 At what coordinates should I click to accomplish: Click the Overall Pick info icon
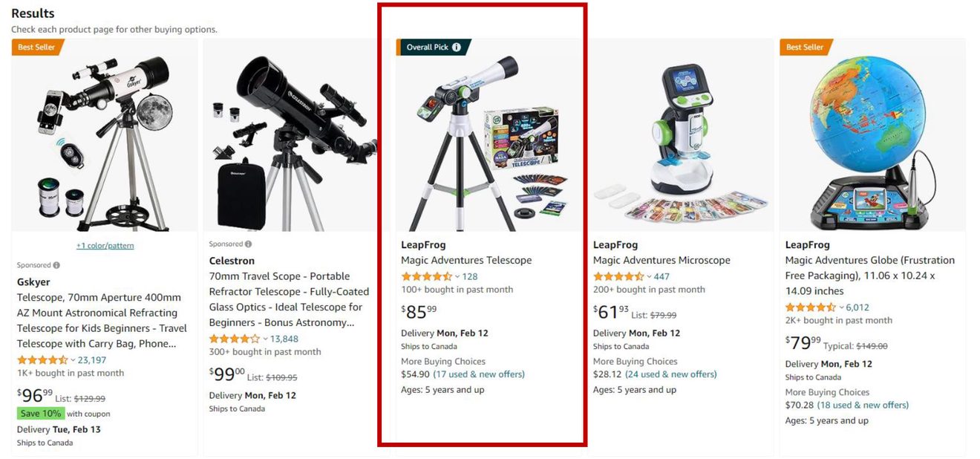coord(457,48)
